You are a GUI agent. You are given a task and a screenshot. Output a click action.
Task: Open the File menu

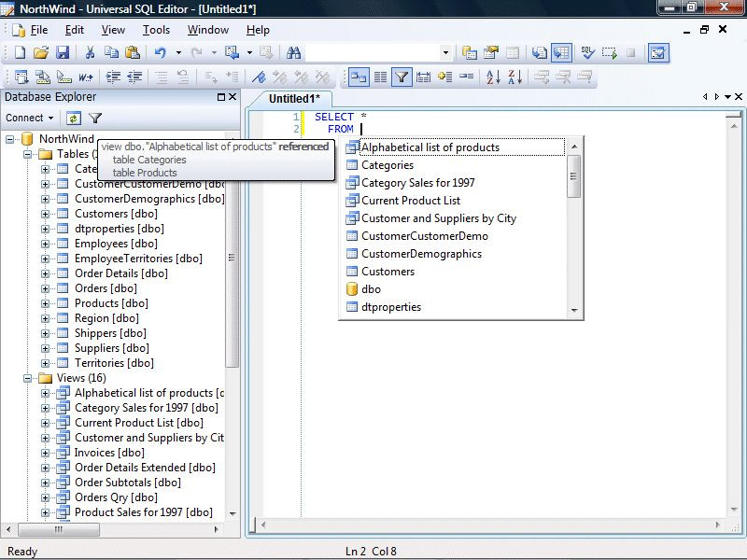pos(39,30)
